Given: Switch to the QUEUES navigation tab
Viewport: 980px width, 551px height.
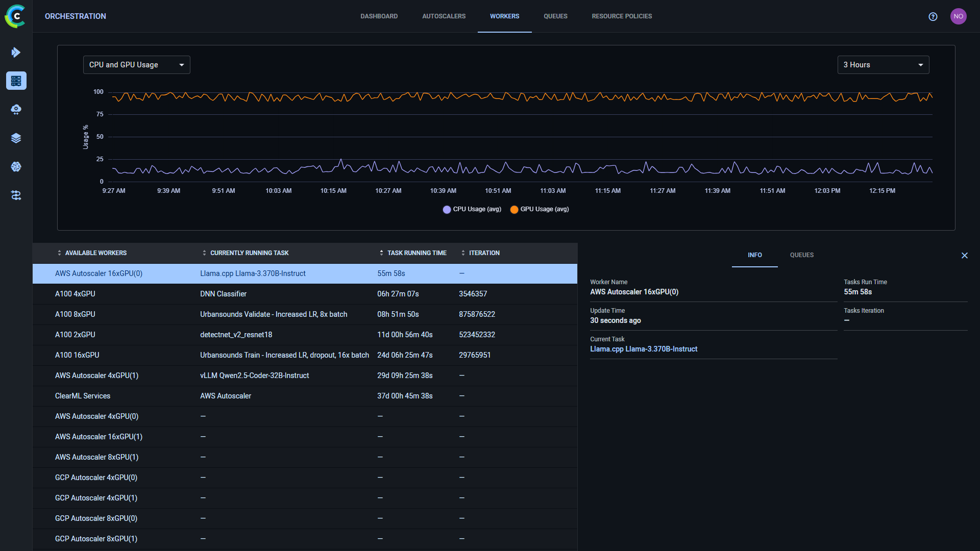Looking at the screenshot, I should [x=555, y=16].
